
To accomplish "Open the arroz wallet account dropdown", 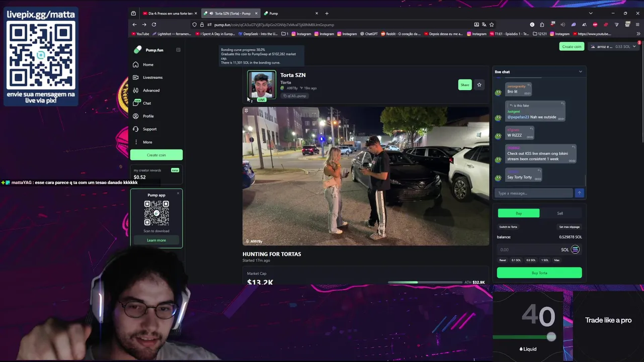I will 614,47.
